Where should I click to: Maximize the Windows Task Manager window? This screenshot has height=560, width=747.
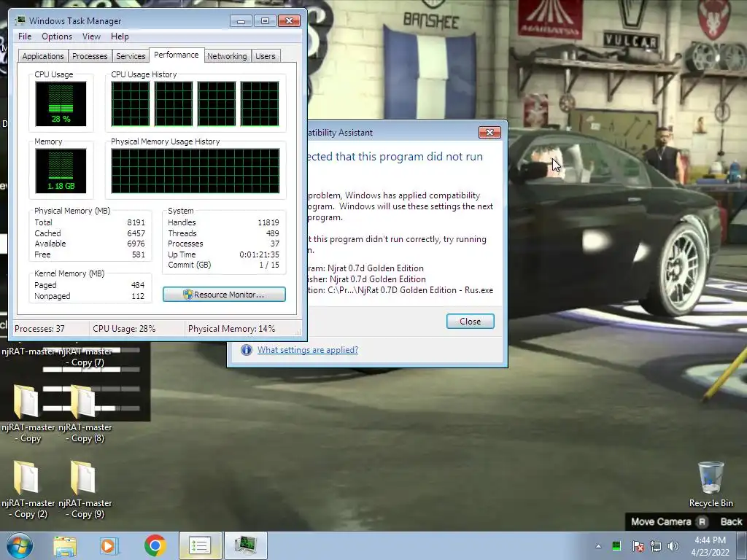tap(265, 21)
